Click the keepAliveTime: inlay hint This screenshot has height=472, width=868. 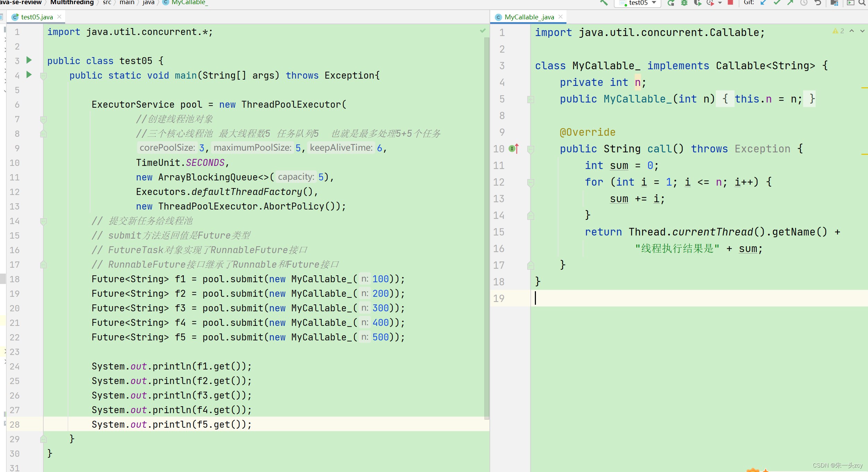coord(341,148)
